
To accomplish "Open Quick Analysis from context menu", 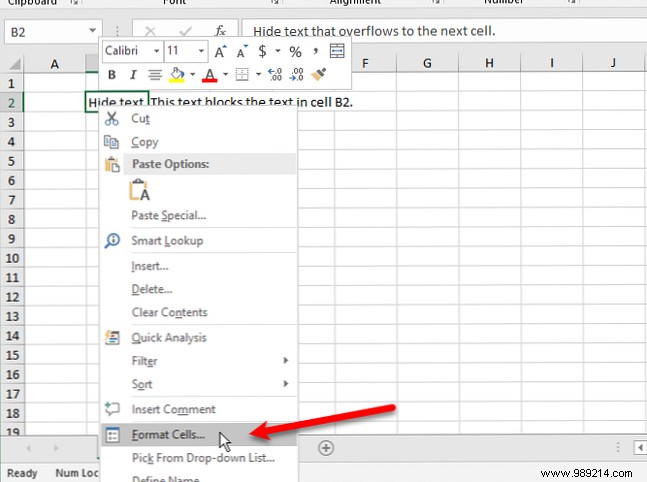I will click(x=198, y=338).
